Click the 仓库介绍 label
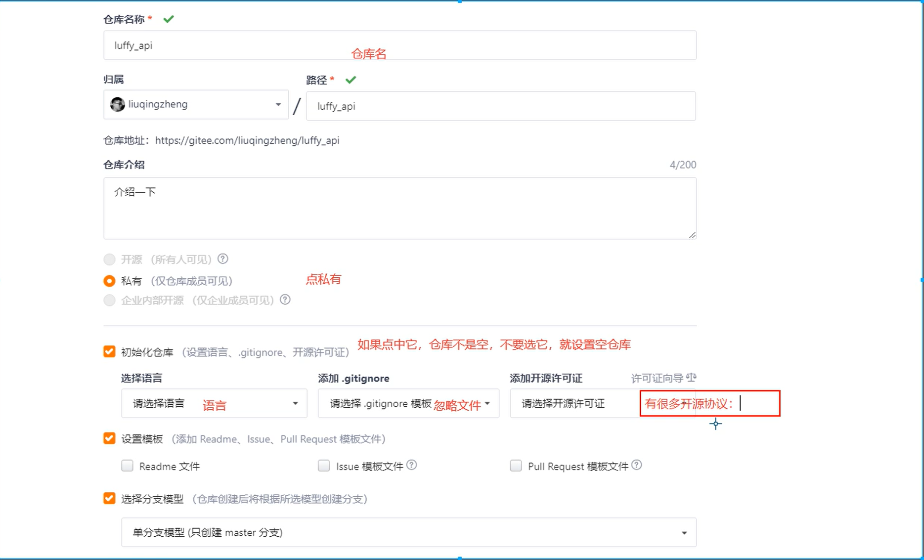The width and height of the screenshot is (924, 560). click(124, 165)
